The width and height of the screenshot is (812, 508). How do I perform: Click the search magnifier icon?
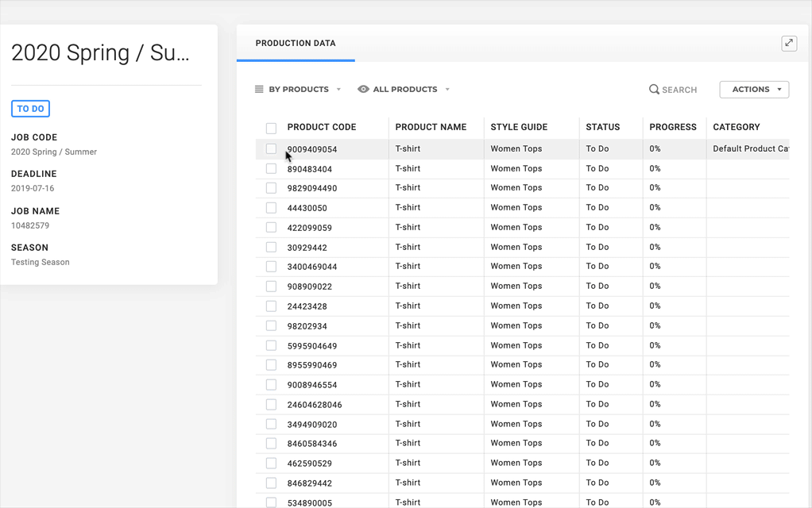tap(654, 90)
